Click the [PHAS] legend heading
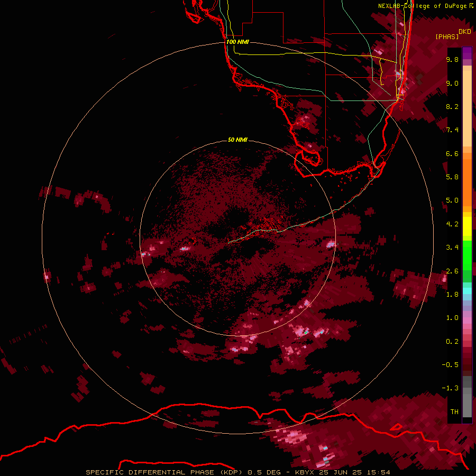476x476 pixels. click(447, 37)
